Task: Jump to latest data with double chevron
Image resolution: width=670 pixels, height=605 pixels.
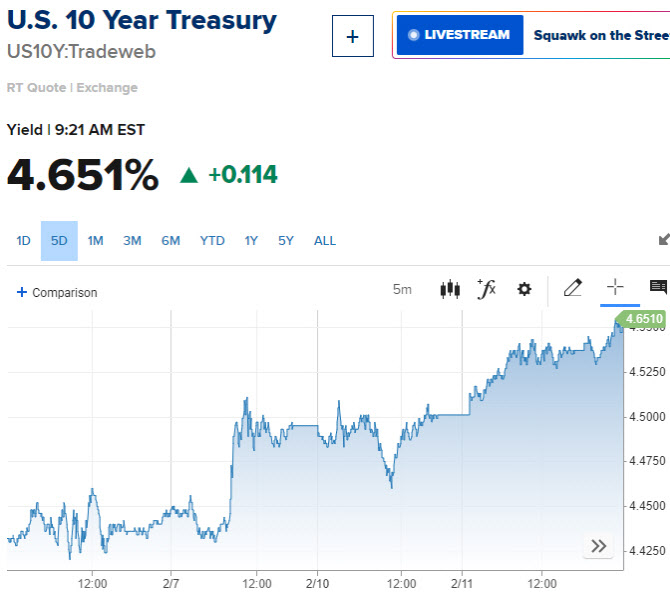Action: point(598,546)
